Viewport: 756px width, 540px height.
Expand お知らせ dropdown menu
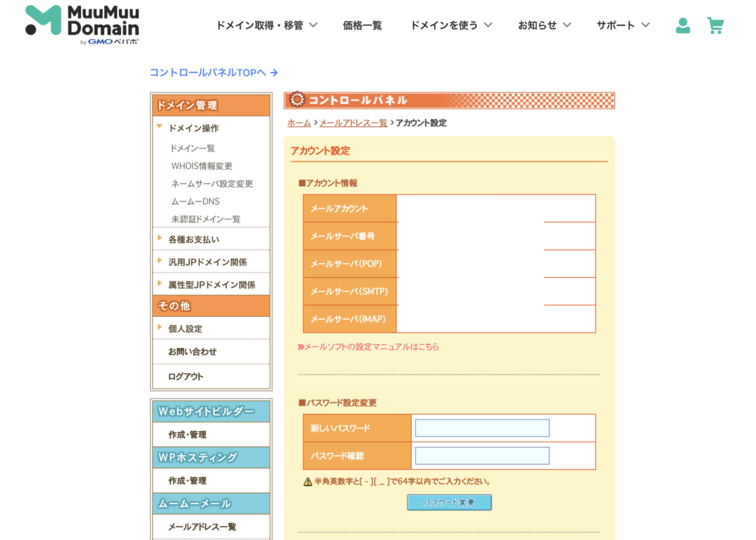(x=544, y=25)
